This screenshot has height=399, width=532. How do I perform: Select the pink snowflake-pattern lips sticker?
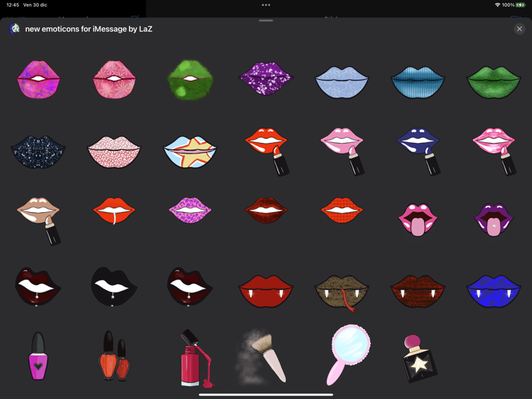pos(114,80)
